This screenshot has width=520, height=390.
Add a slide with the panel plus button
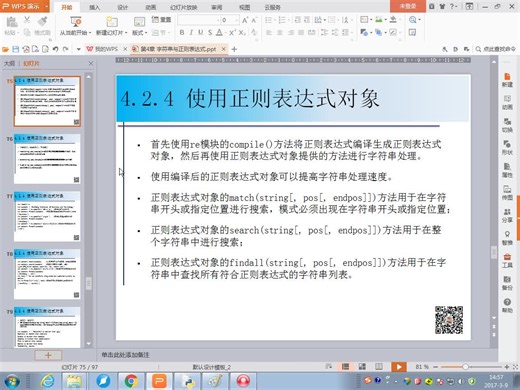click(x=48, y=355)
